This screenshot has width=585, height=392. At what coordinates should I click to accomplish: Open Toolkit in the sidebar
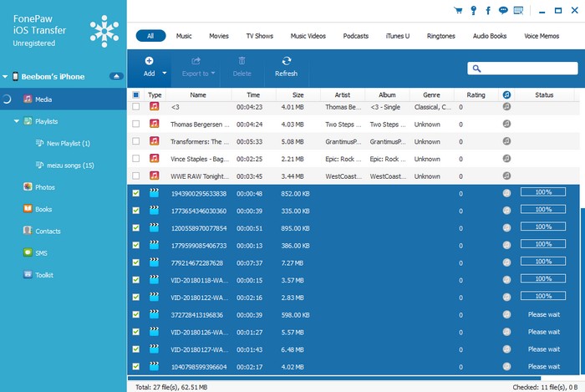[45, 274]
